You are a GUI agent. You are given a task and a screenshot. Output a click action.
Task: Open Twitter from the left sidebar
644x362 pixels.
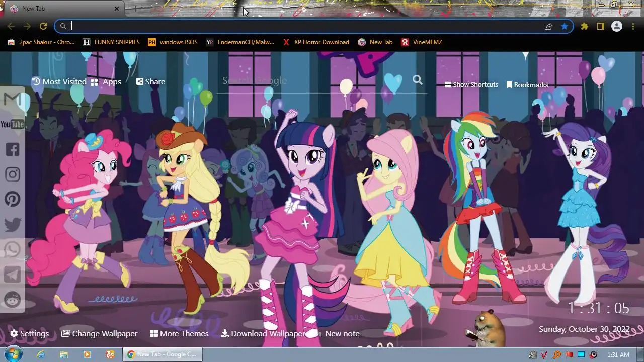(x=12, y=225)
